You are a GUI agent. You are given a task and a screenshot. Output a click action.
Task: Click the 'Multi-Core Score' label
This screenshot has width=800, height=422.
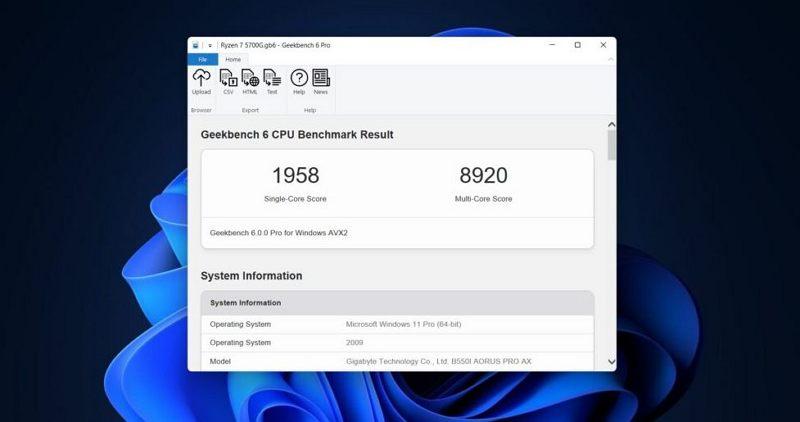coord(483,199)
